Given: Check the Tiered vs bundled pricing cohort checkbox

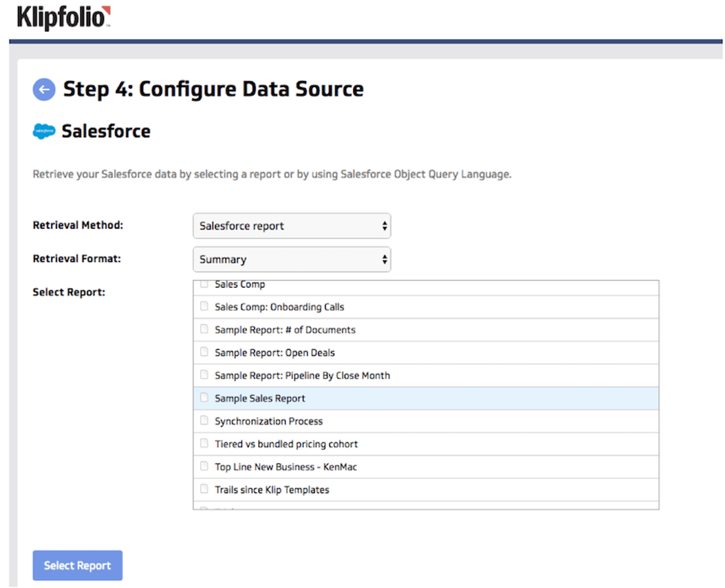Looking at the screenshot, I should [204, 443].
